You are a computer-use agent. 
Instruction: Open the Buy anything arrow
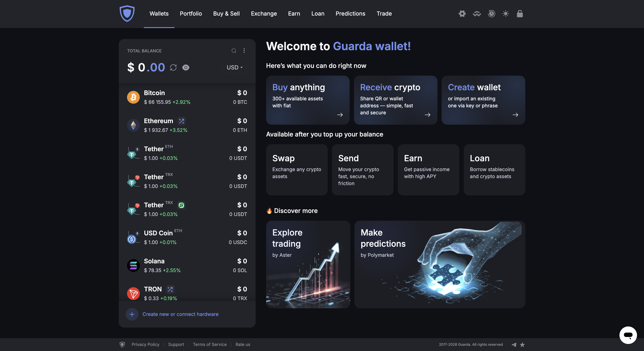tap(340, 115)
